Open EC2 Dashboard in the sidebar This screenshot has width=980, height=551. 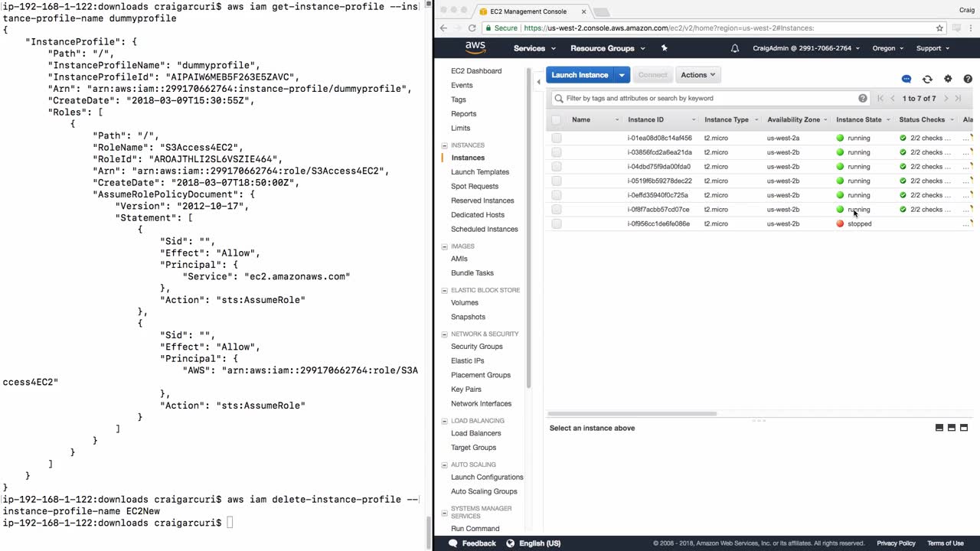click(476, 71)
